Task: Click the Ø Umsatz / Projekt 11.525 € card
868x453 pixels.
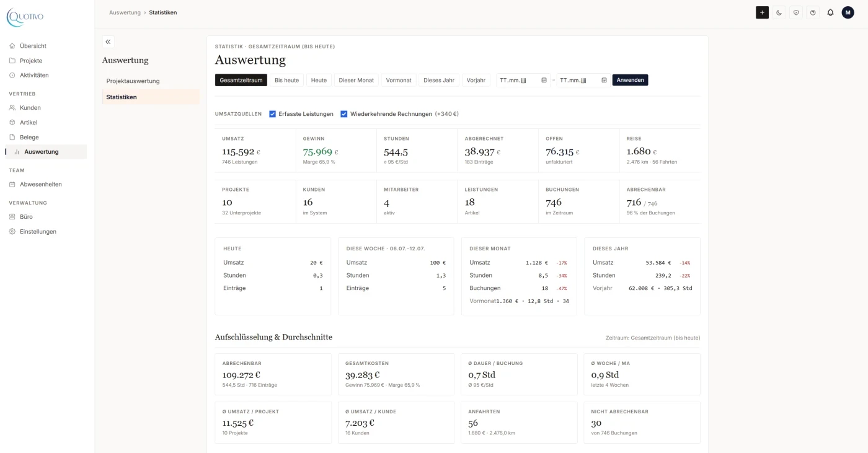Action: click(x=273, y=423)
